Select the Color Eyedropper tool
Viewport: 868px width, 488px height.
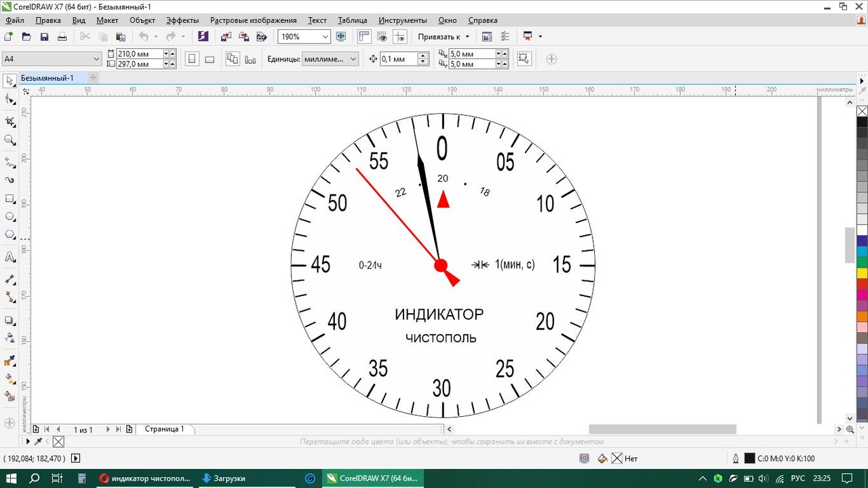10,361
